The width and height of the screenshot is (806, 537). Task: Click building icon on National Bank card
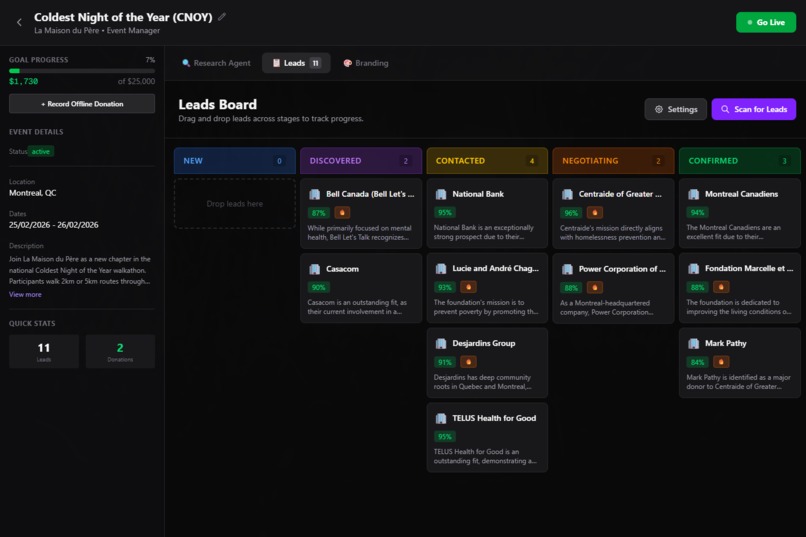click(x=441, y=194)
